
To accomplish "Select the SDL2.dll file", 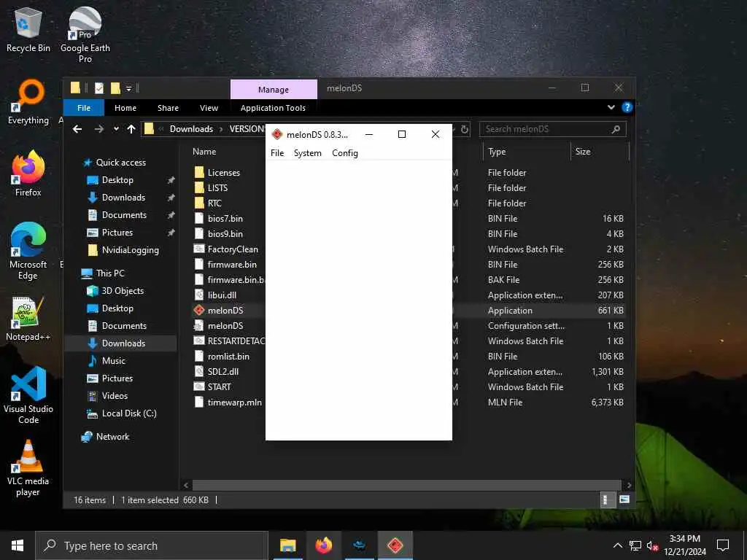I will point(223,371).
